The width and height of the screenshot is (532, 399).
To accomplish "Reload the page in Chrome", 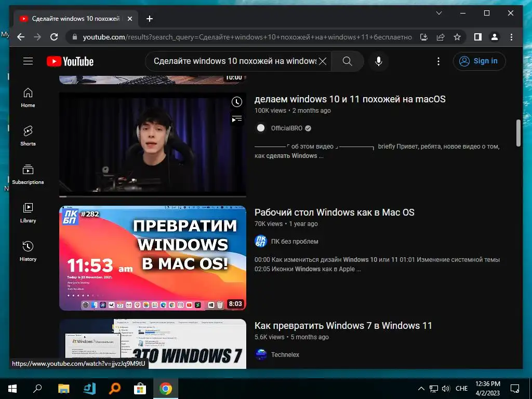I will [x=54, y=37].
